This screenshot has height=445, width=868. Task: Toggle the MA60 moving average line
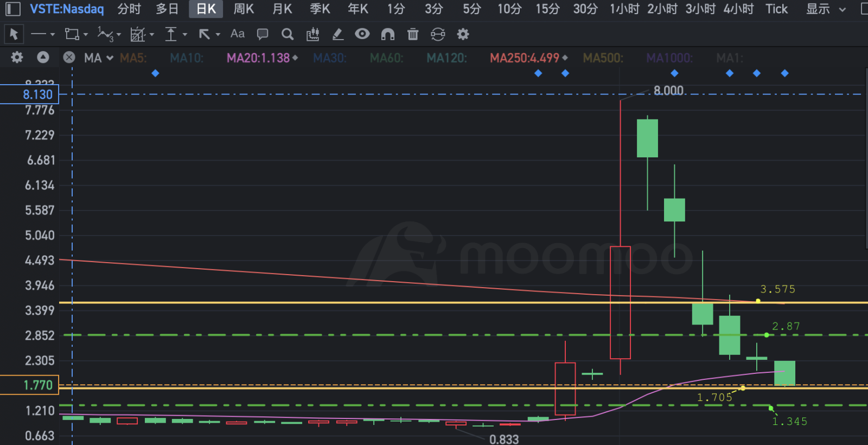click(386, 58)
